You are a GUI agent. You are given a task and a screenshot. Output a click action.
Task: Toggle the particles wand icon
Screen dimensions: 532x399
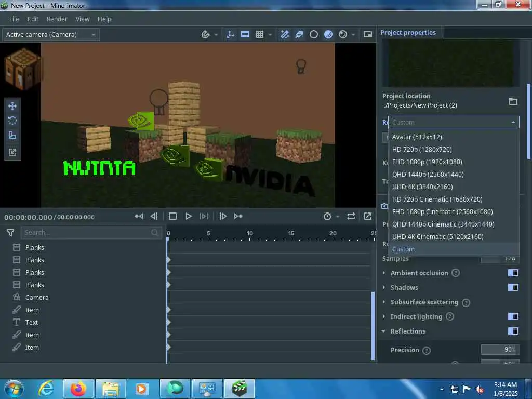285,34
